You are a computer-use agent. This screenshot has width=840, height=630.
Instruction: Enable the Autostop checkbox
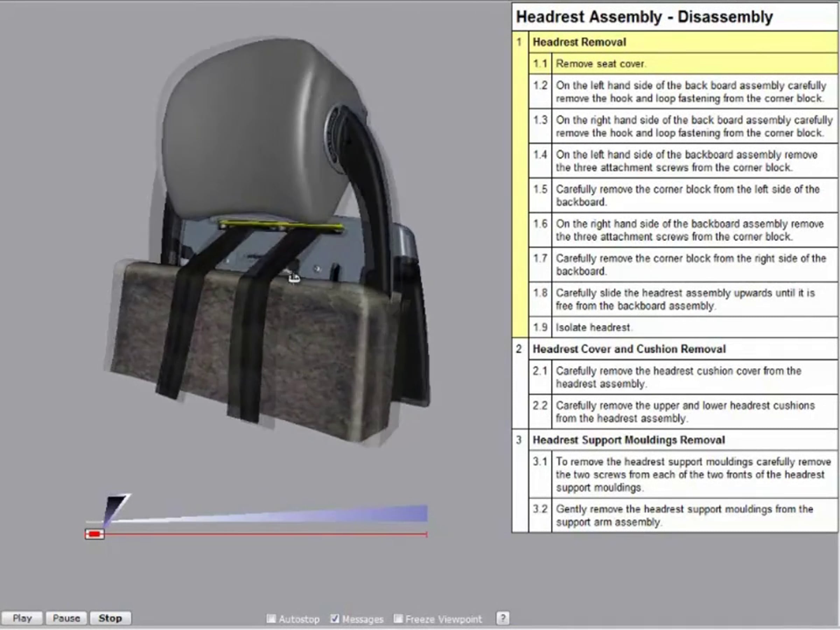tap(271, 618)
